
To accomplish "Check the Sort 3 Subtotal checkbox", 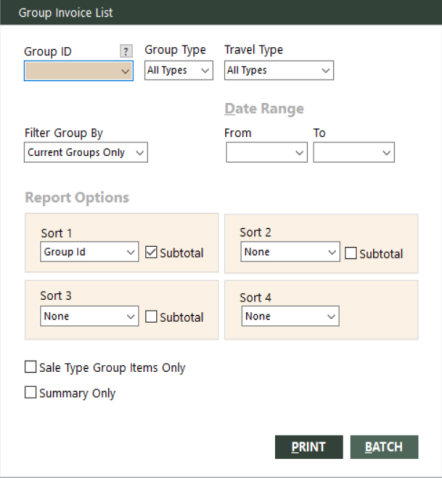I will coord(151,317).
